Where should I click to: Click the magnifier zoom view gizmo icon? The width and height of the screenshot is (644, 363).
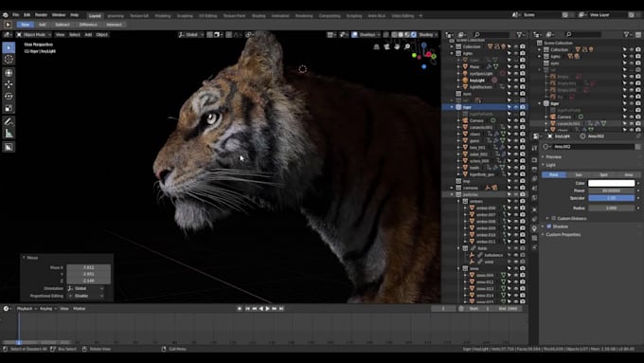407,46
